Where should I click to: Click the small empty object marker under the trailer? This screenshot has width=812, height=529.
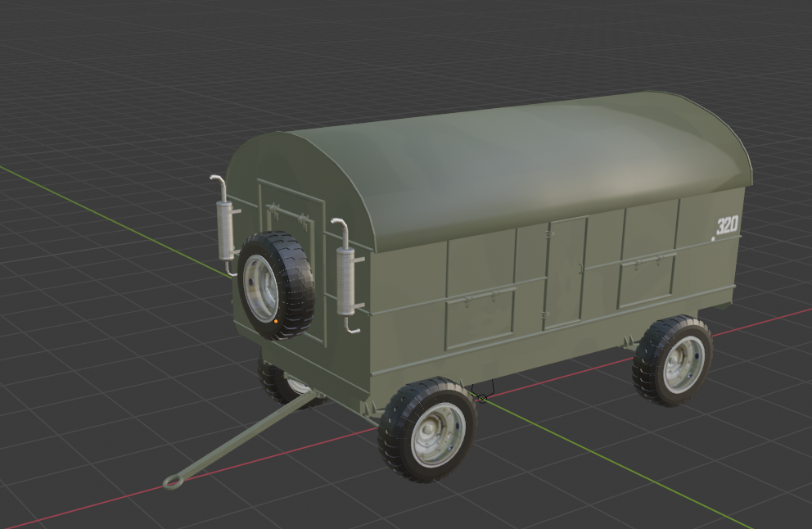[482, 398]
